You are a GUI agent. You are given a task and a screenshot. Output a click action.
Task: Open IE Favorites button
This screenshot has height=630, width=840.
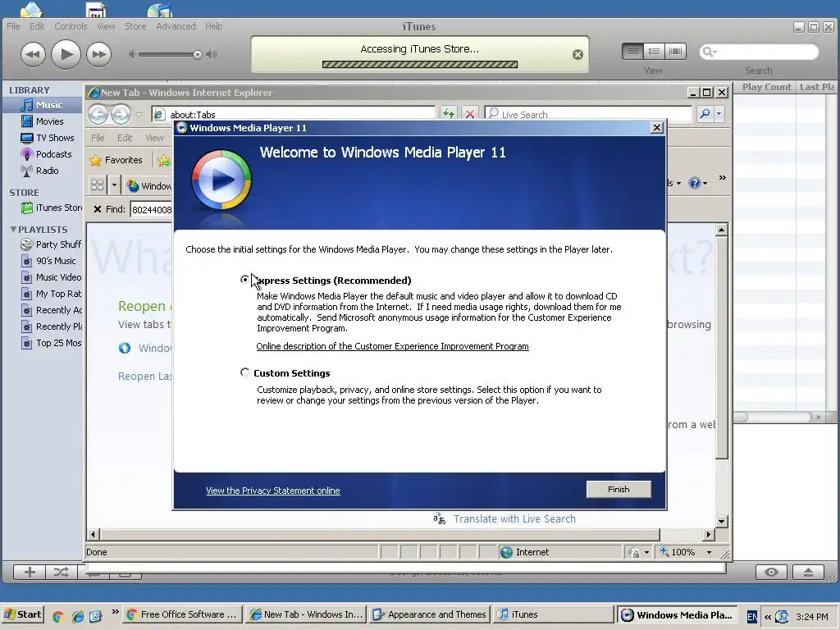click(116, 160)
